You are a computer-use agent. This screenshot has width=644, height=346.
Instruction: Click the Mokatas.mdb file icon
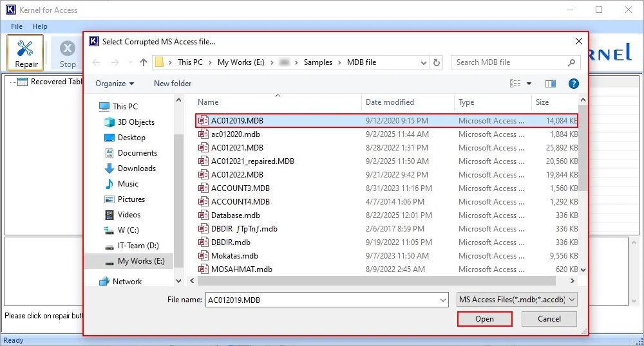point(203,256)
